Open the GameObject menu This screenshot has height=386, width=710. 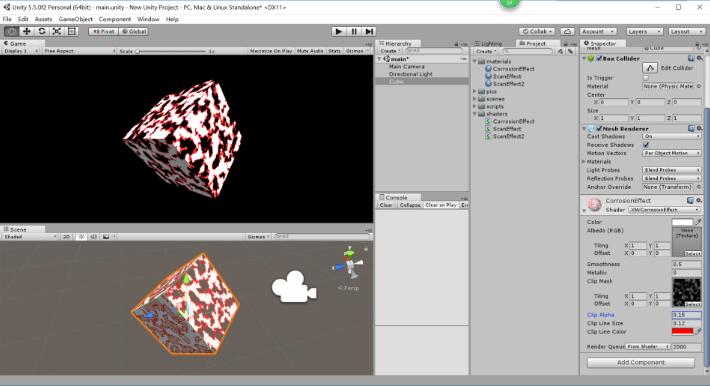coord(76,19)
